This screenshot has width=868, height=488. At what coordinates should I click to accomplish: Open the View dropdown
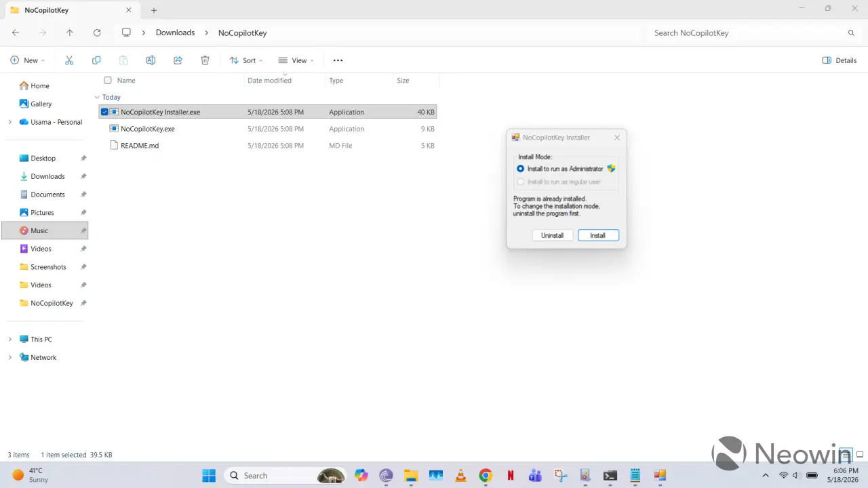click(296, 60)
